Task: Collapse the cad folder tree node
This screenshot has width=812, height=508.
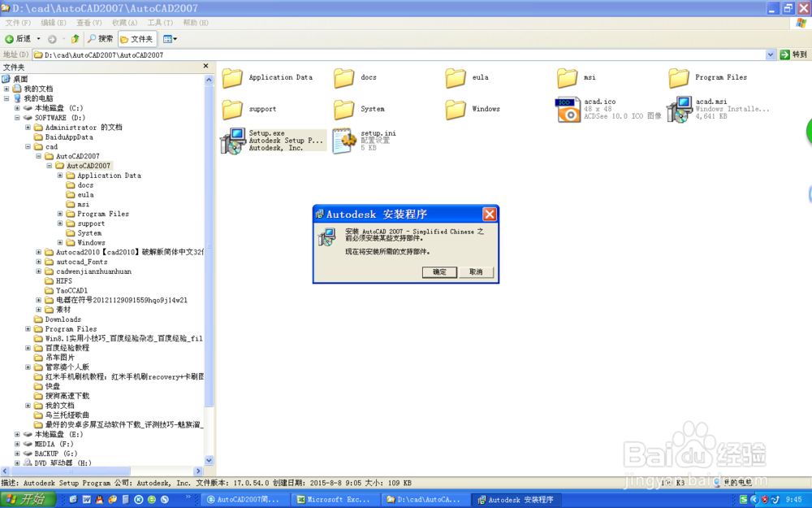Action: (28, 146)
